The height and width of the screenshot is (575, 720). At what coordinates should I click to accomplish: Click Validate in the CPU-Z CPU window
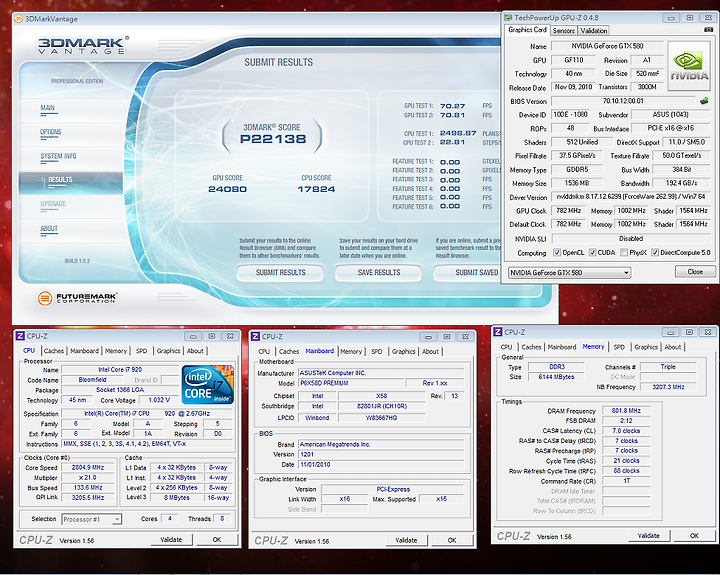(x=171, y=540)
